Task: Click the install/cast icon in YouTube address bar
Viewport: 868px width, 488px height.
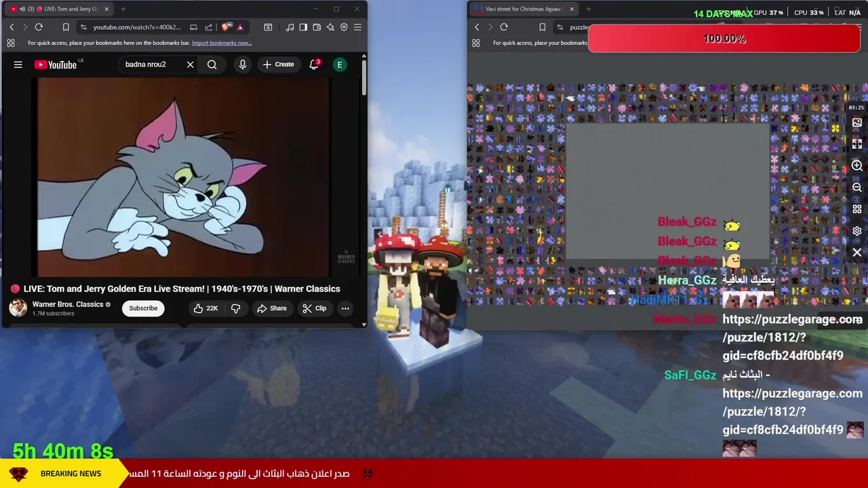Action: 194,27
